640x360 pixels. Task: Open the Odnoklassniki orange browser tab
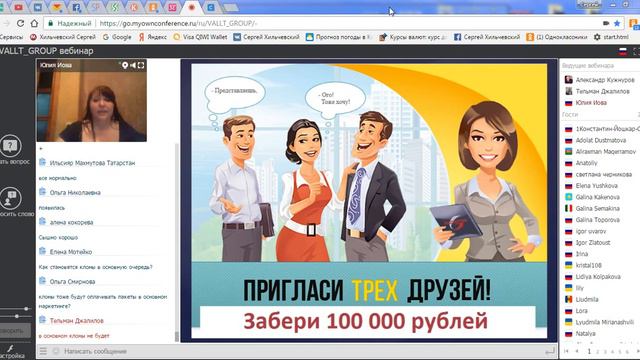(153, 7)
